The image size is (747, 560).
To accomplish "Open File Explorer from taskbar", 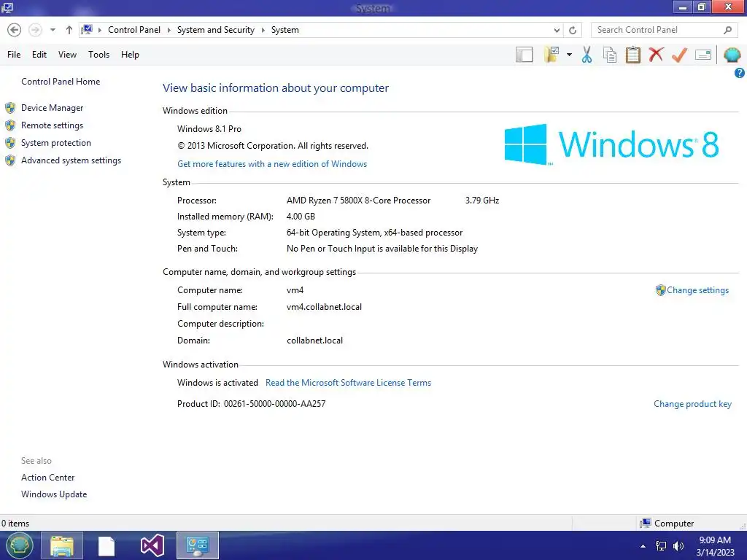I will point(62,545).
